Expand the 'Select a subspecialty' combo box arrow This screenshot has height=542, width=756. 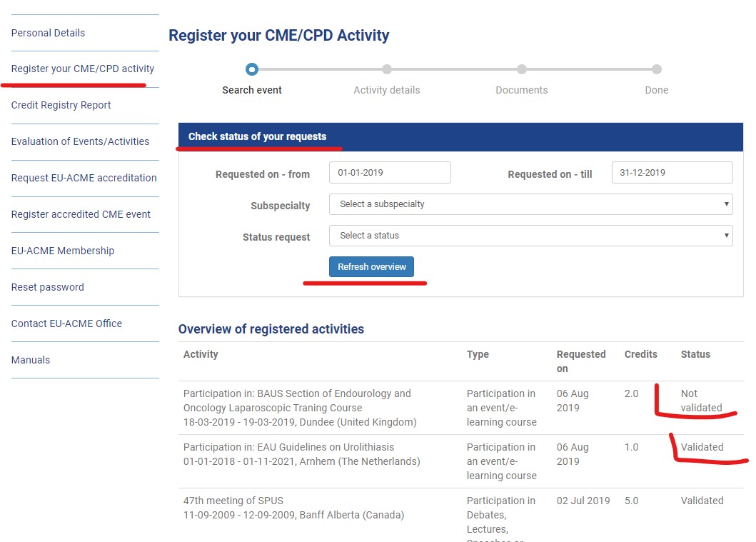[x=727, y=204]
